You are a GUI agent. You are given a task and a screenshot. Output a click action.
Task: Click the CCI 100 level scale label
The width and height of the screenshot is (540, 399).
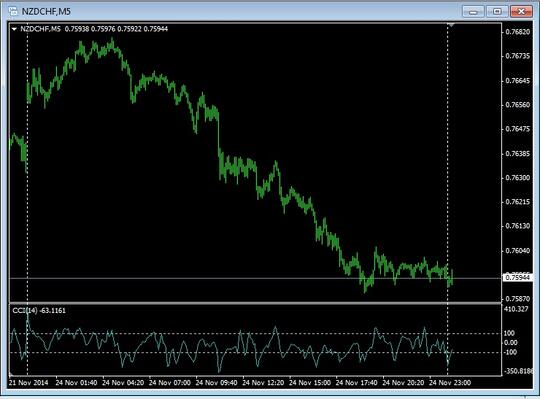click(509, 333)
